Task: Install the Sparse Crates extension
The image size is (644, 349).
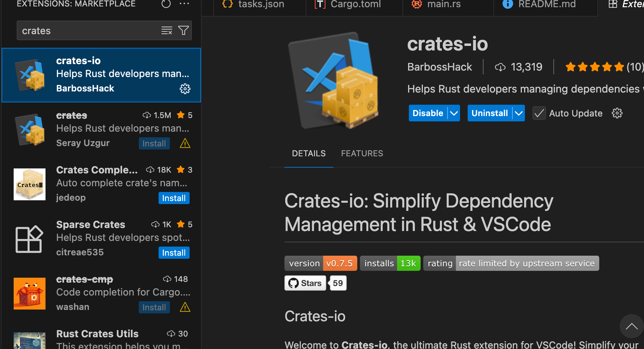Action: pyautogui.click(x=174, y=253)
